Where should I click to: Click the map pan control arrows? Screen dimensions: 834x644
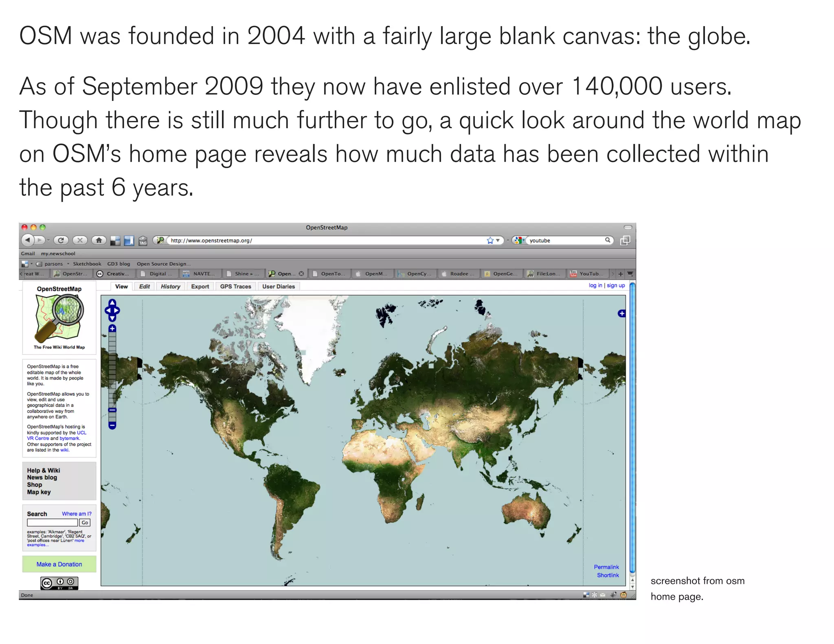[112, 310]
